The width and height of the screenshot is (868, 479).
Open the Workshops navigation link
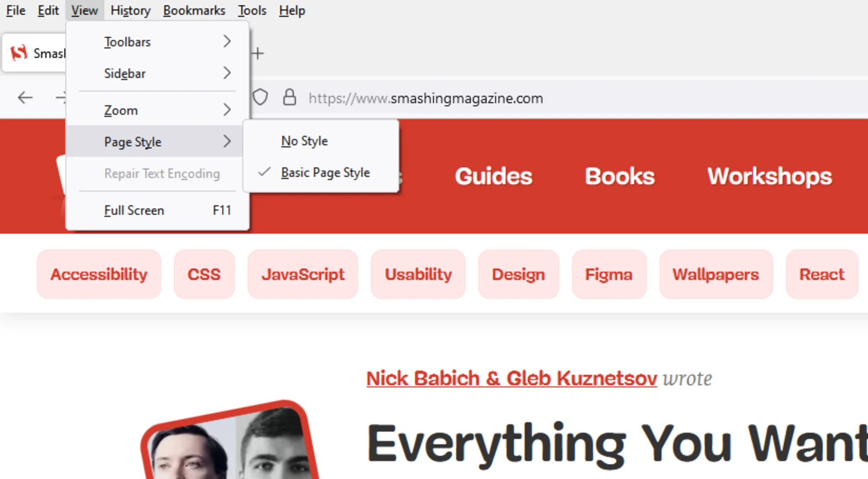tap(769, 176)
